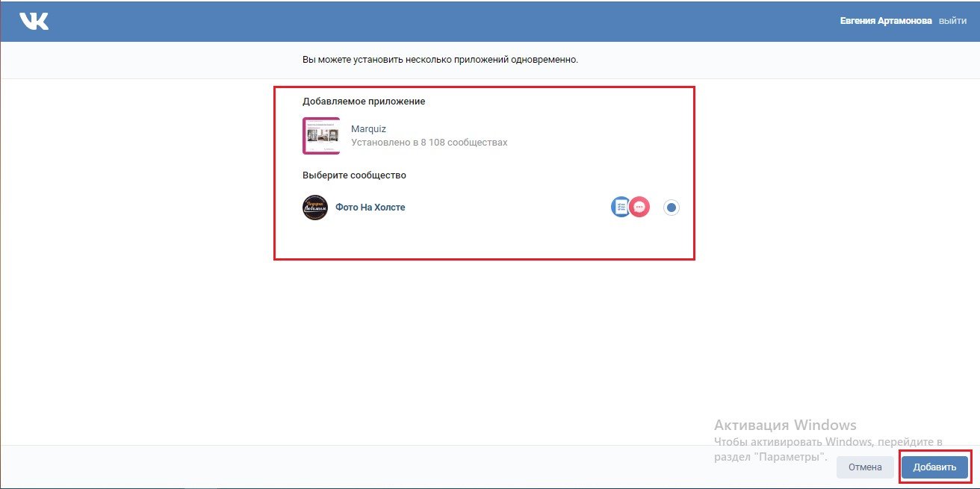The width and height of the screenshot is (980, 489).
Task: Click the Добавляемое приложение heading
Action: click(x=364, y=101)
